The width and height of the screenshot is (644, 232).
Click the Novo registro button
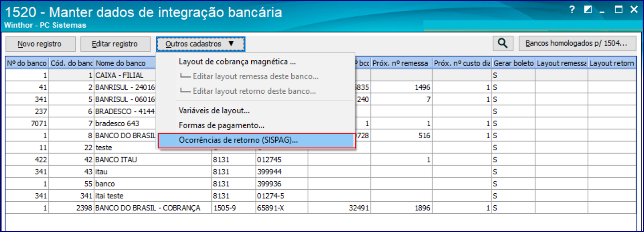(x=40, y=44)
